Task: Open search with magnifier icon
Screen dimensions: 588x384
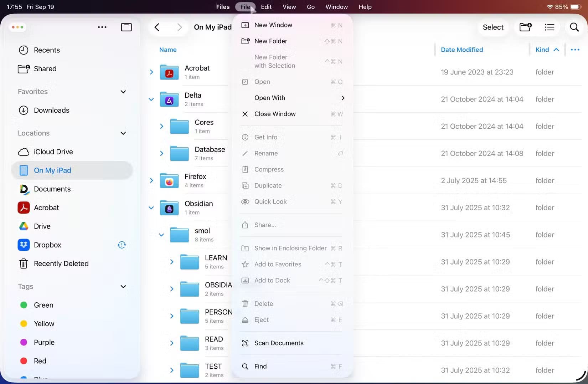Action: coord(574,27)
